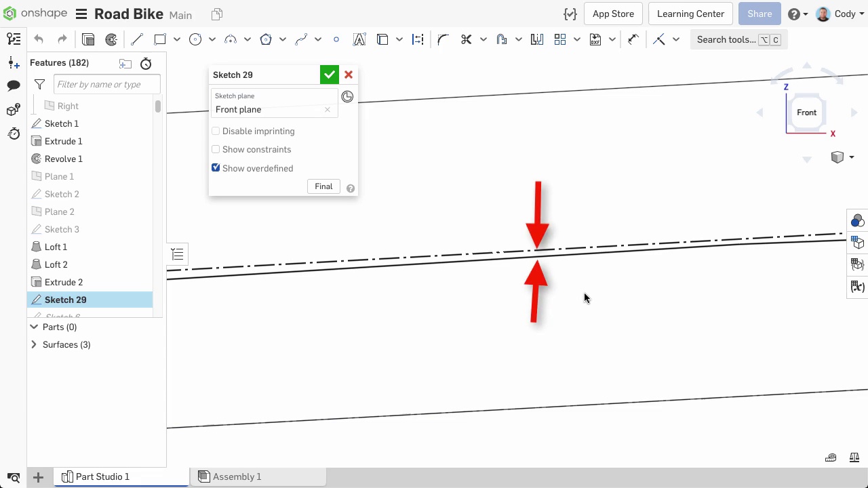868x488 pixels.
Task: Cancel Sketch 29 with the red X
Action: coord(349,75)
